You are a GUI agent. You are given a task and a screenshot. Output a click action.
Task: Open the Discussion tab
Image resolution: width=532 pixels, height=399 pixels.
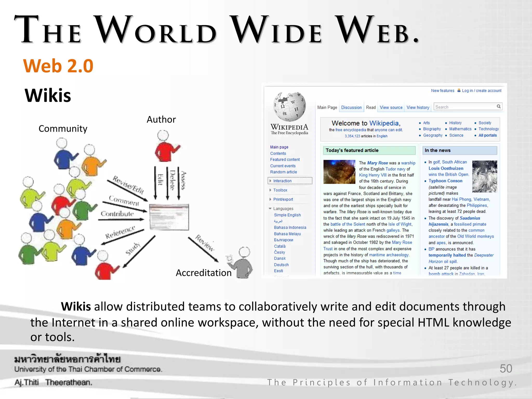pyautogui.click(x=351, y=107)
